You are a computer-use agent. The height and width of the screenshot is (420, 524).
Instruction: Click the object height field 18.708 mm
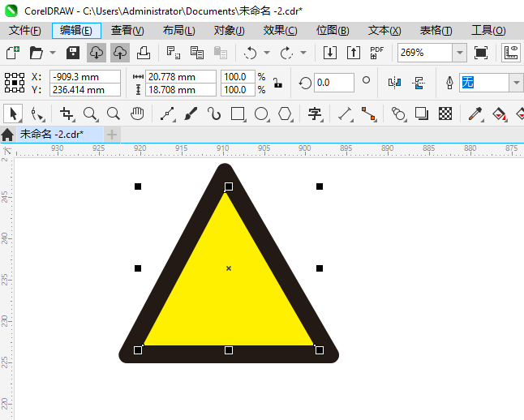(181, 90)
